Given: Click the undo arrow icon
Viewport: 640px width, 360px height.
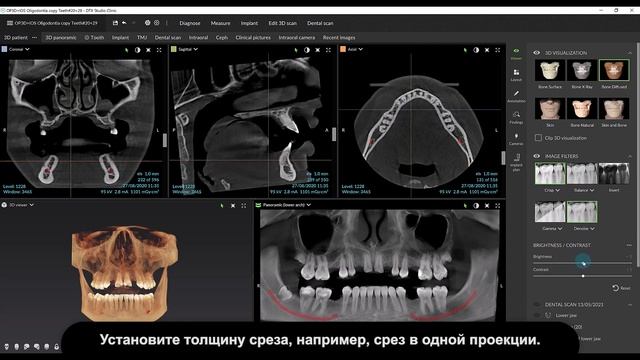Looking at the screenshot, I should click(x=124, y=23).
